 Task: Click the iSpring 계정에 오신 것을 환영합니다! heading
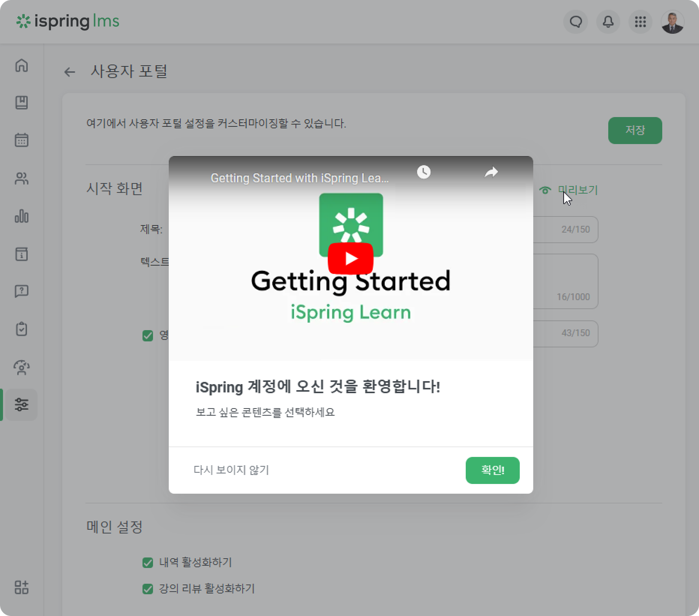318,386
